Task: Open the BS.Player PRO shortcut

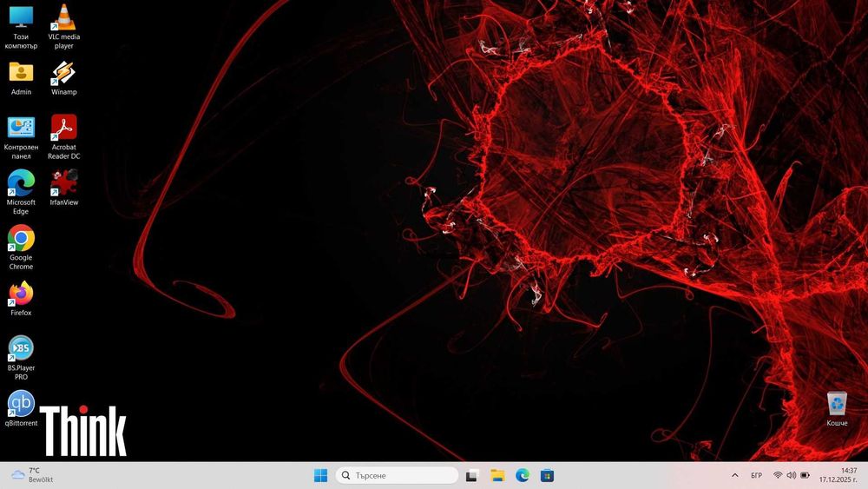Action: coord(21,358)
